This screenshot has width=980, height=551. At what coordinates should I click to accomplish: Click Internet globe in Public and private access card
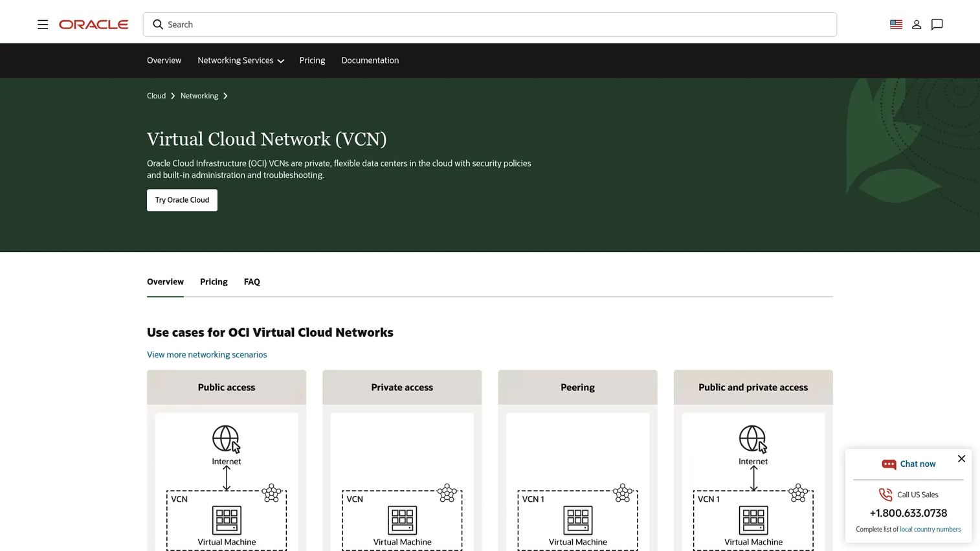753,439
